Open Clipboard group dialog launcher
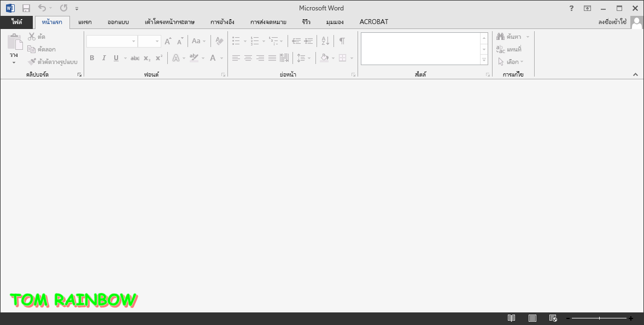The width and height of the screenshot is (644, 325). click(80, 75)
